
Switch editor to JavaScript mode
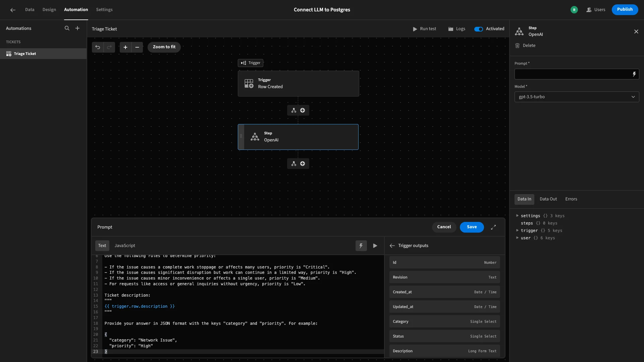[125, 246]
